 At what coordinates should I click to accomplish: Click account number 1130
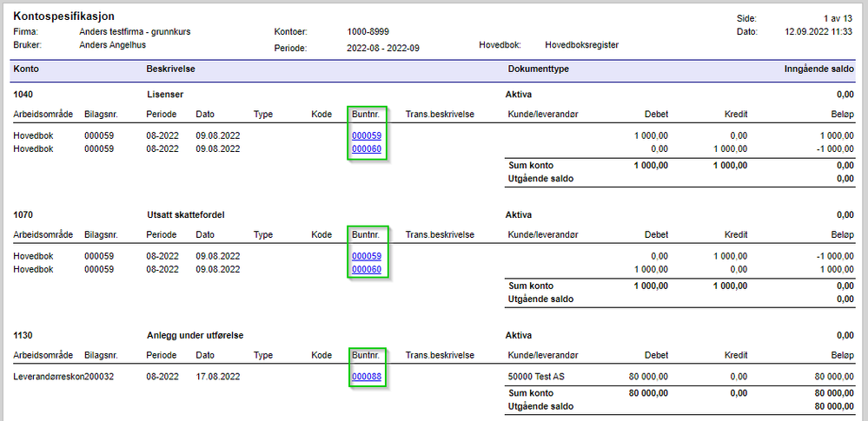pyautogui.click(x=22, y=335)
